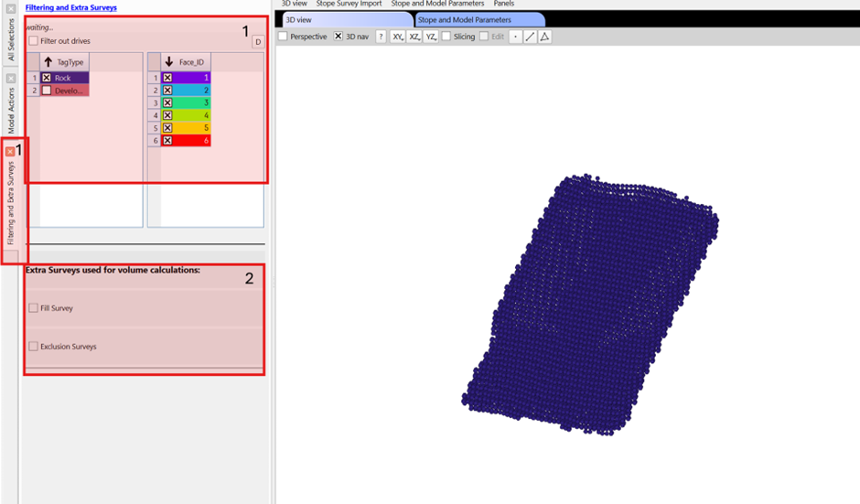Image resolution: width=860 pixels, height=504 pixels.
Task: Close the Filtering and Extra Surveys tab
Action: click(x=10, y=151)
